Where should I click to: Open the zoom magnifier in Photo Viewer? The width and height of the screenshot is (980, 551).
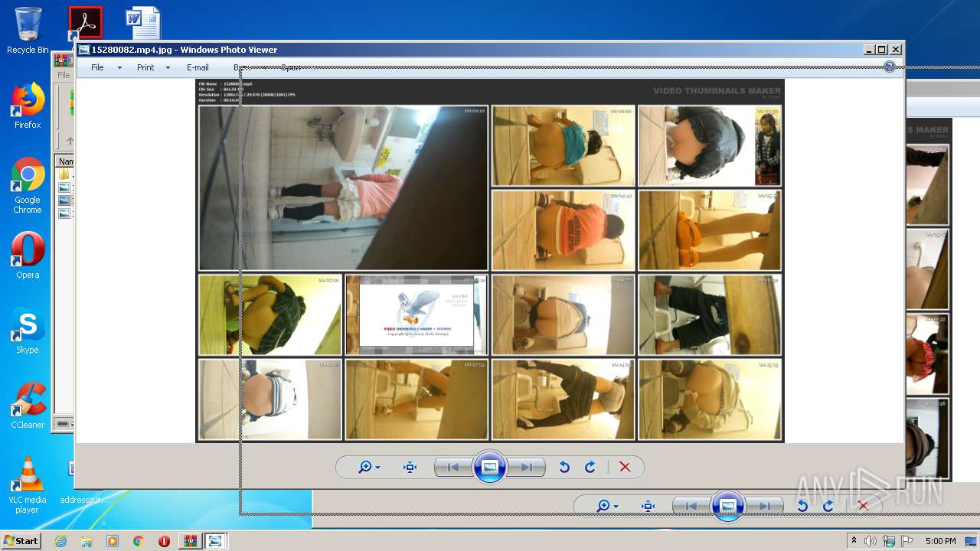(365, 467)
